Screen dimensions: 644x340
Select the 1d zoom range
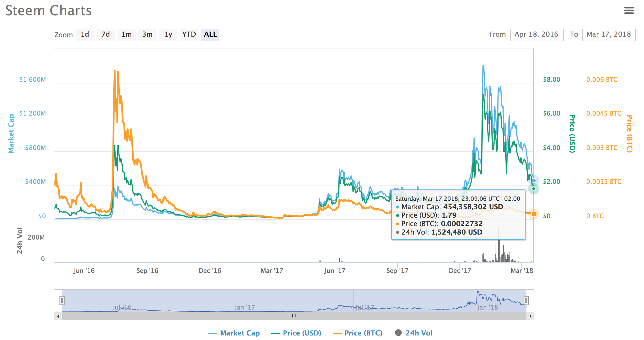click(x=85, y=35)
